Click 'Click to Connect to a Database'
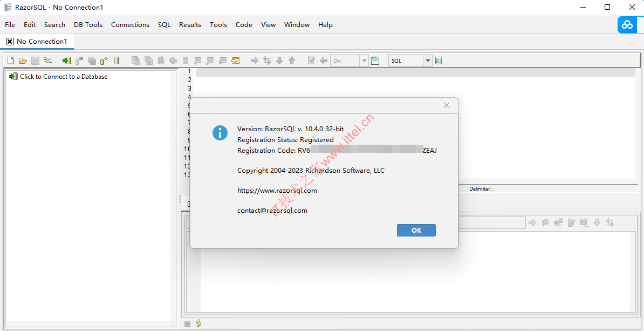This screenshot has width=644, height=331. (64, 77)
